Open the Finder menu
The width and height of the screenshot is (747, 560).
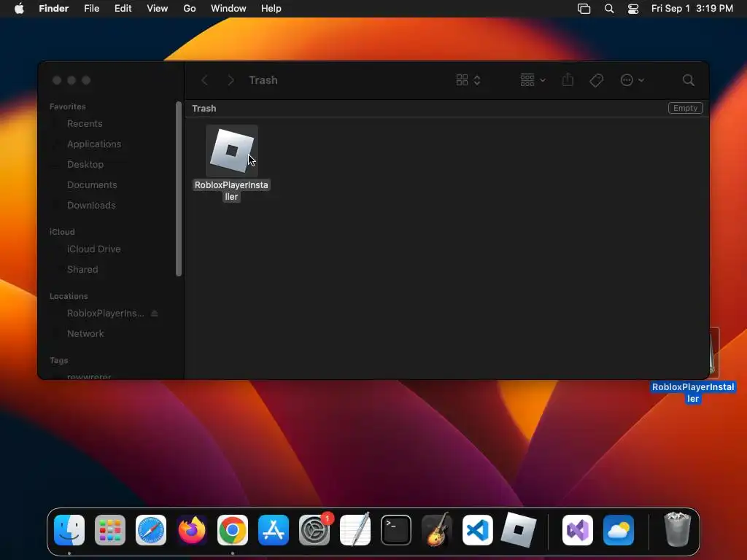(54, 9)
